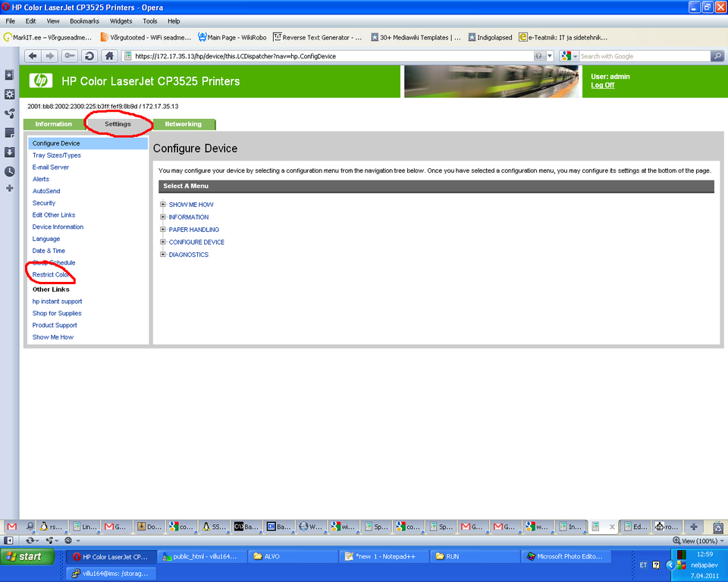Open Notes panel icon in the sidebar

pyautogui.click(x=9, y=133)
